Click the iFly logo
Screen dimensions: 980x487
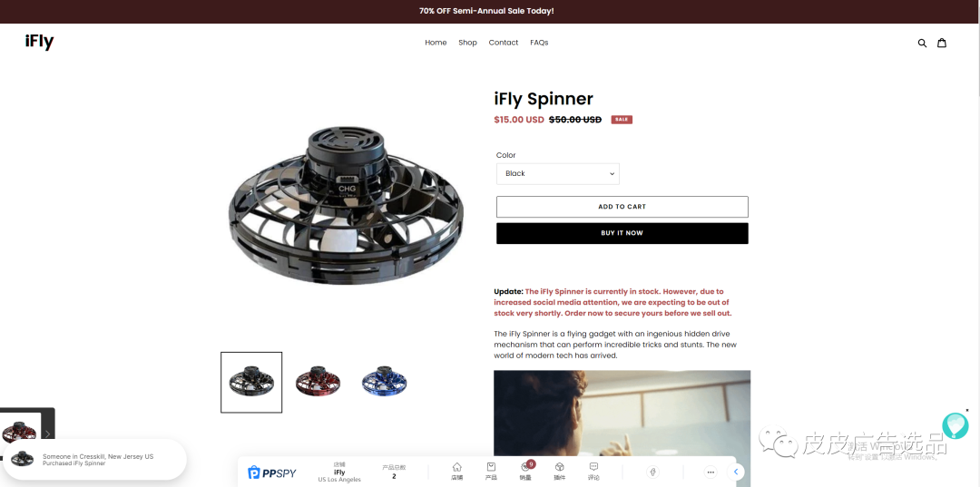[x=39, y=42]
